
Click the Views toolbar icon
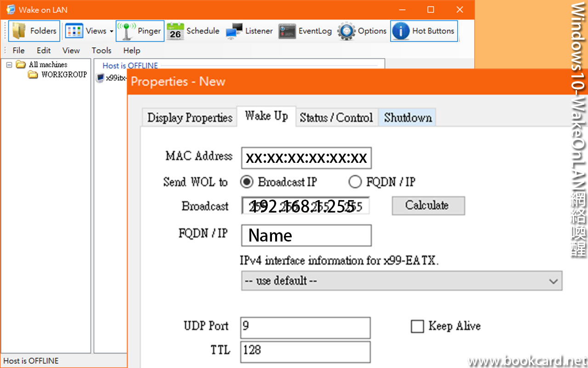pyautogui.click(x=74, y=31)
